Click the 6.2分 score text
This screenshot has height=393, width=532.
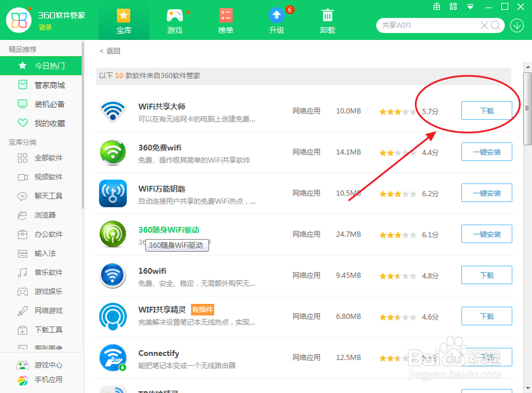point(430,194)
